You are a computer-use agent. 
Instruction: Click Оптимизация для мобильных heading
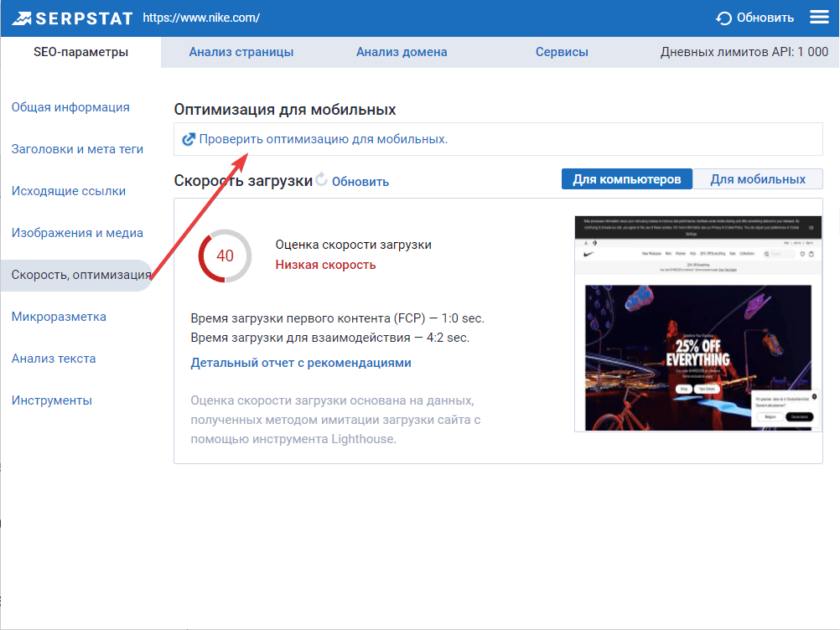point(285,110)
